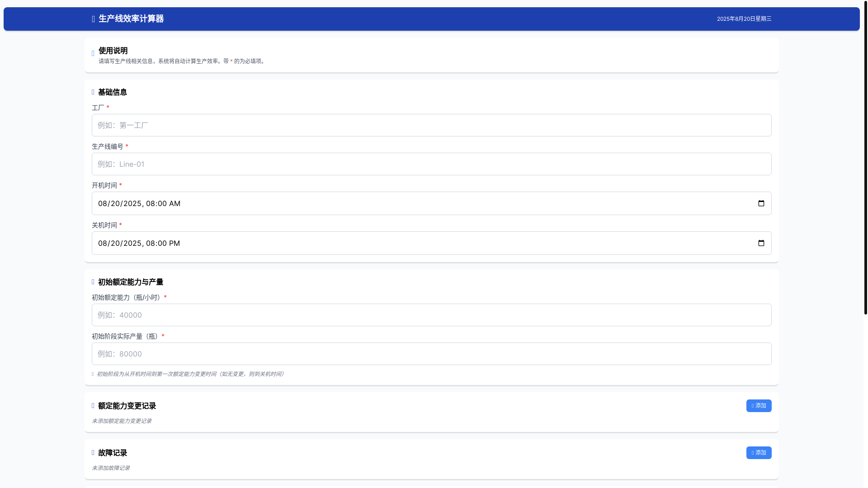Click the 基础信息 section heading
Viewport: 868px width, 488px height.
click(x=113, y=92)
